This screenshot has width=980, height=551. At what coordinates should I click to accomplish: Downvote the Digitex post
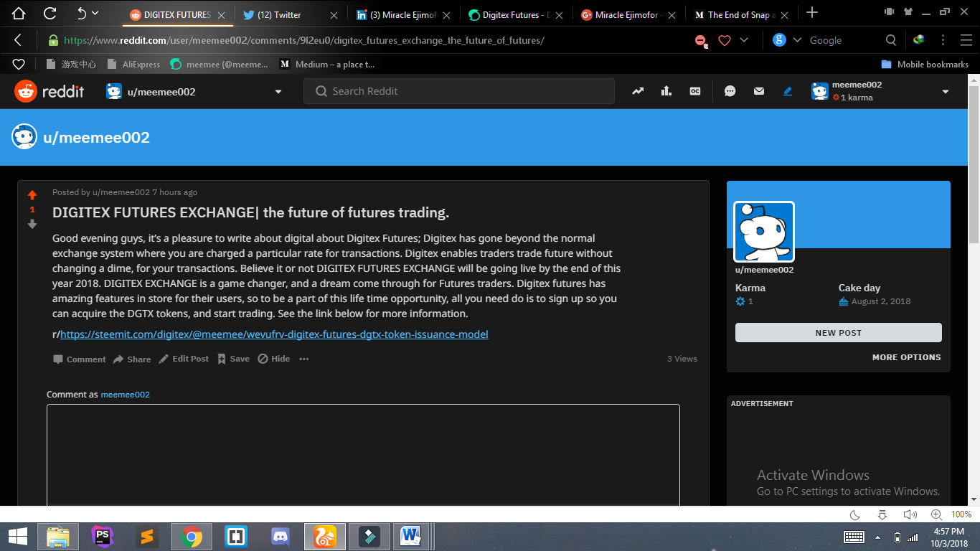click(x=32, y=224)
